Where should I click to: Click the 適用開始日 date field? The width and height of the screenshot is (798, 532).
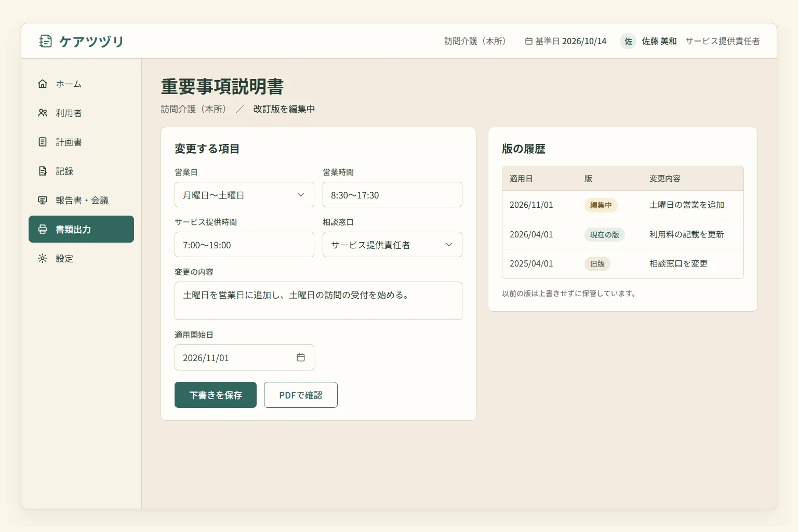[x=244, y=357]
